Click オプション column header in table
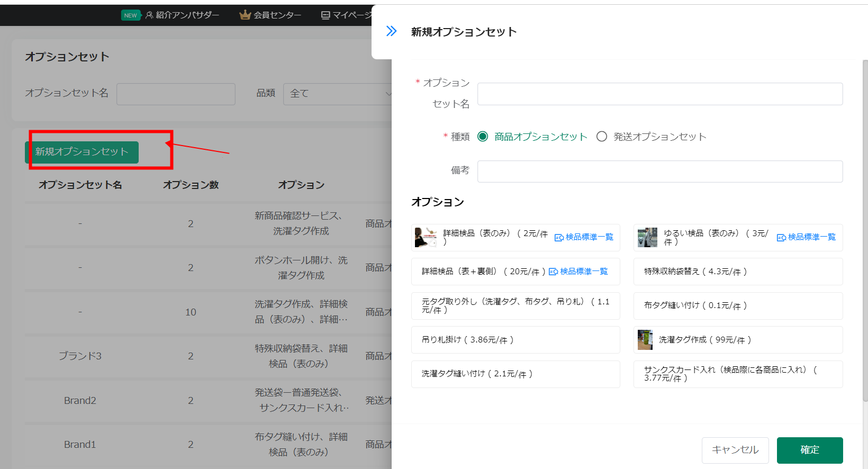 (x=301, y=185)
